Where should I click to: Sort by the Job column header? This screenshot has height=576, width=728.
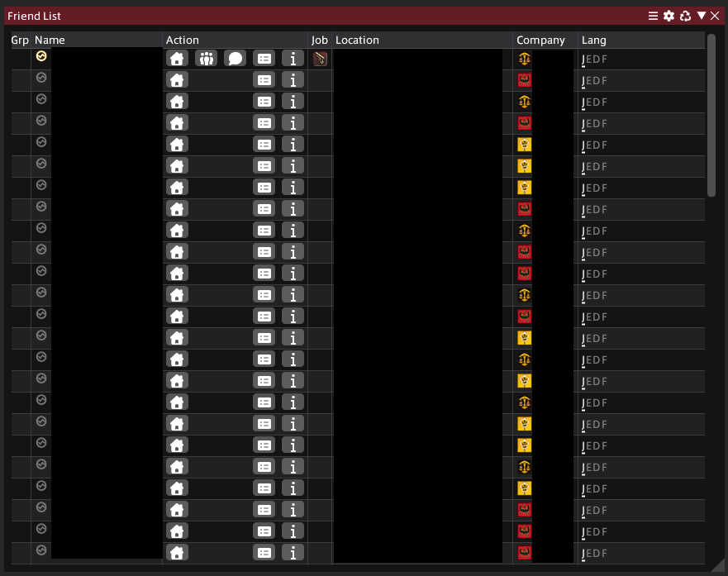tap(320, 40)
